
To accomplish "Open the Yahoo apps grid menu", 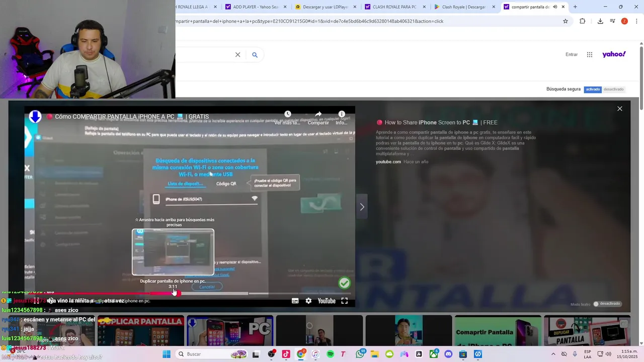I will (590, 54).
